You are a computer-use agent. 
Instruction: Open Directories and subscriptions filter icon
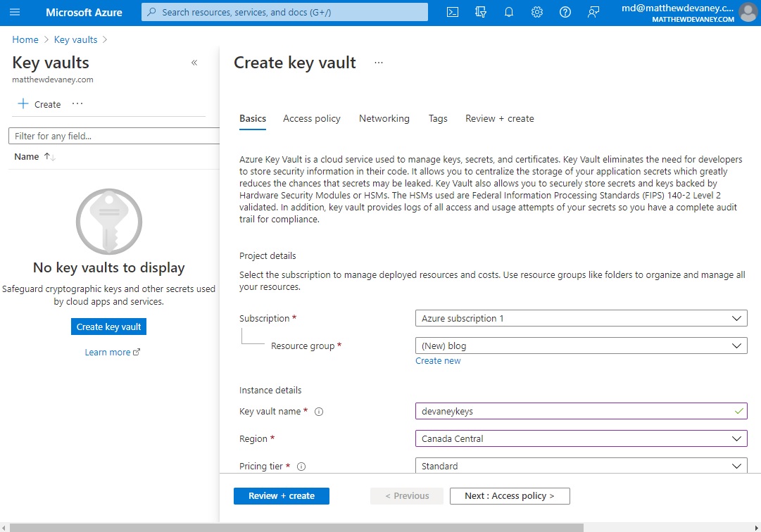[x=482, y=12]
